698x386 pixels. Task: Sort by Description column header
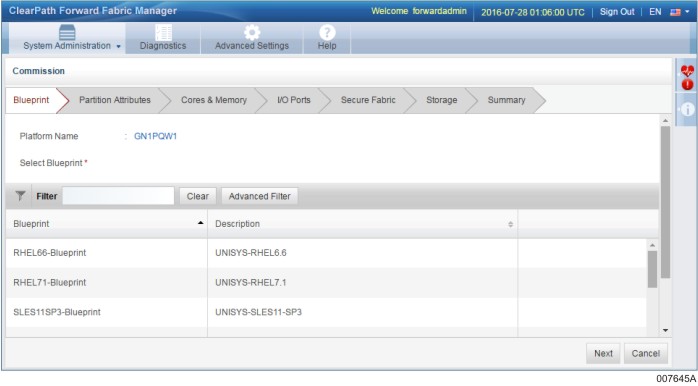[362, 224]
